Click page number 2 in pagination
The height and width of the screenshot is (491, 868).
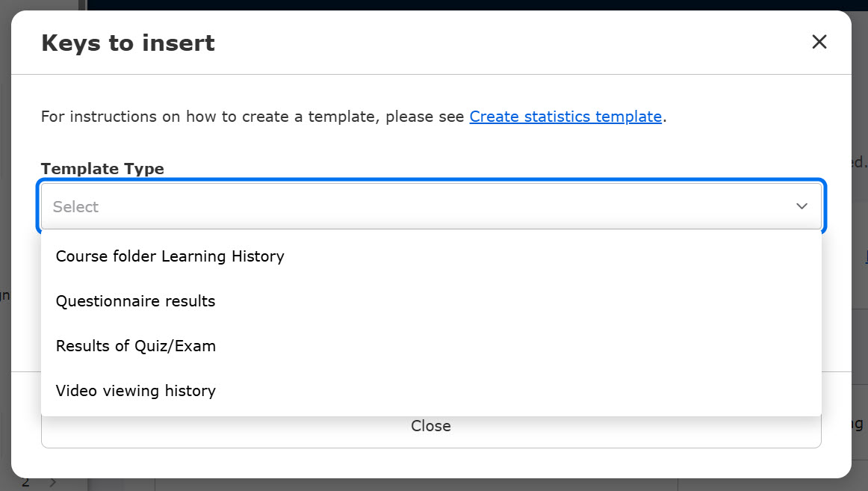click(25, 483)
